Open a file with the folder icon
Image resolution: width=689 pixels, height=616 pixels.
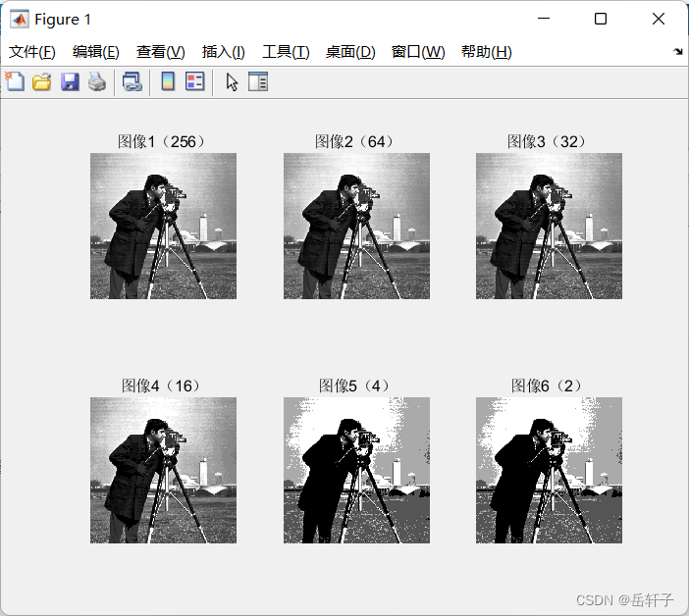point(42,82)
